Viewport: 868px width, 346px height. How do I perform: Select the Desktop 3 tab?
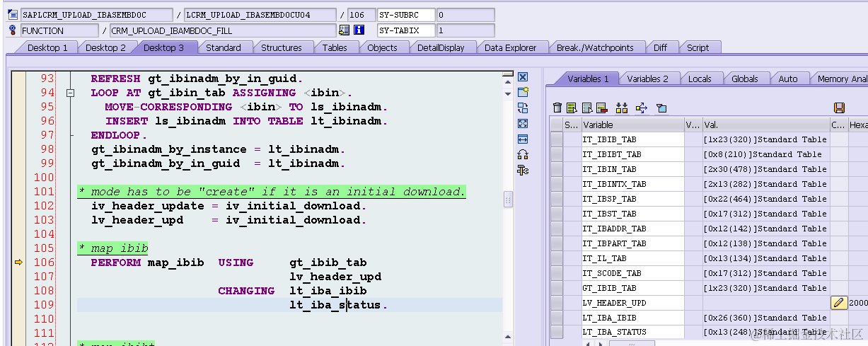[163, 47]
